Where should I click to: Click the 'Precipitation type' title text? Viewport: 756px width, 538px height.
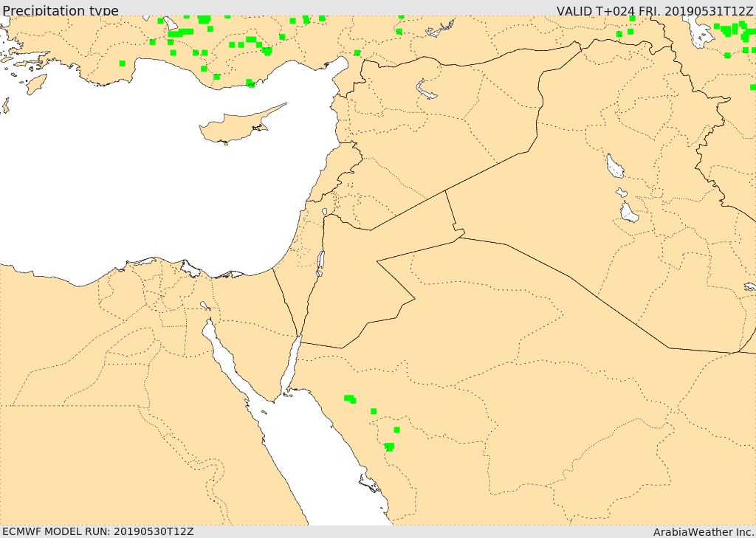61,10
